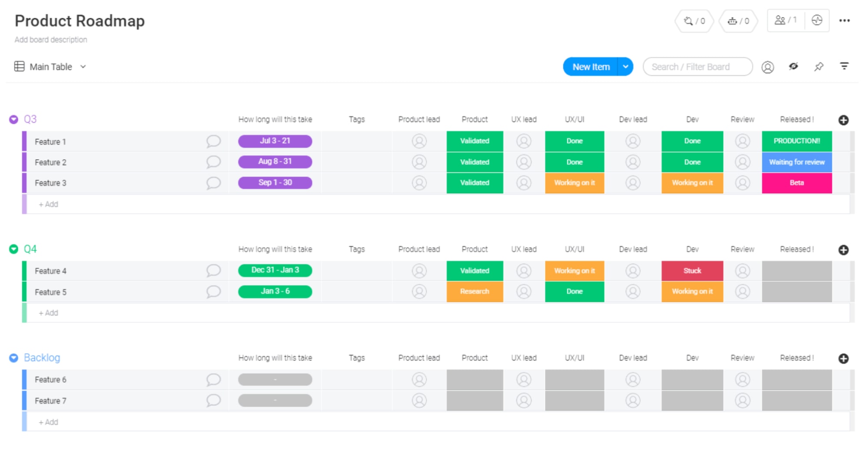Pin the board with the pin icon
Screen dimensions: 868x467
pyautogui.click(x=819, y=66)
